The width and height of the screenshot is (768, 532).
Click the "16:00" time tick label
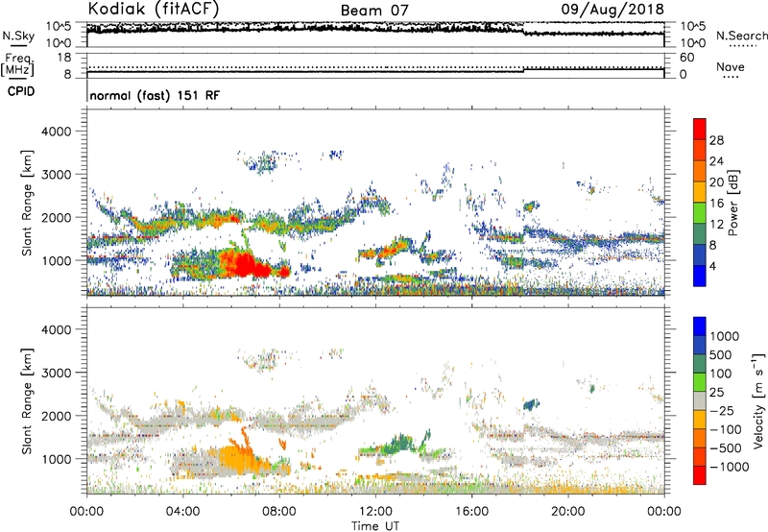tap(471, 512)
